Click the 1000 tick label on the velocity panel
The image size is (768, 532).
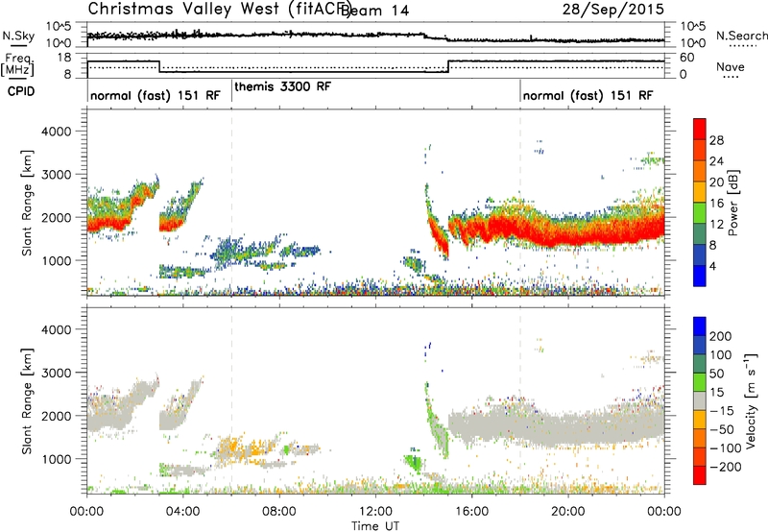tap(57, 459)
